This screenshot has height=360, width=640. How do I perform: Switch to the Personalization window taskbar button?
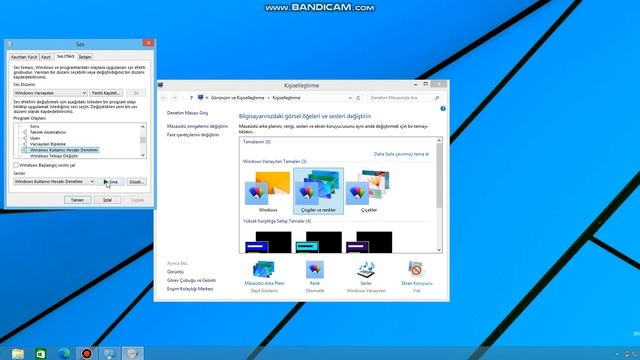(110, 353)
